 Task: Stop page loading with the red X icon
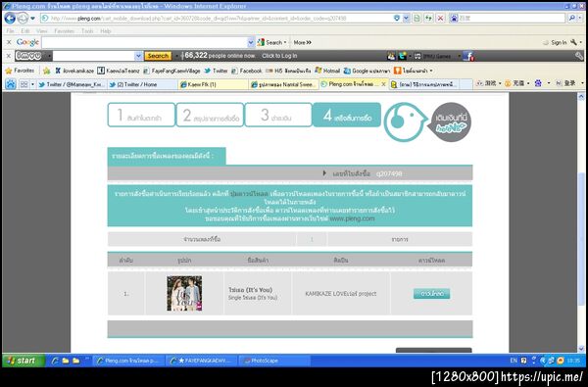440,18
